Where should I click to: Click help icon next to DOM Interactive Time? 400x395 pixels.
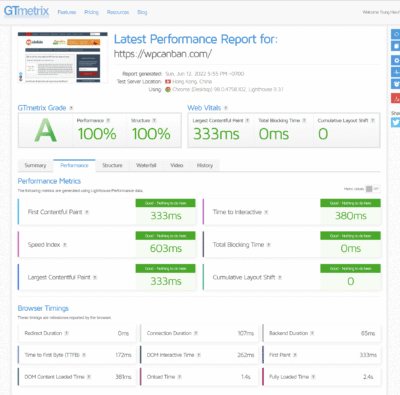pyautogui.click(x=199, y=355)
